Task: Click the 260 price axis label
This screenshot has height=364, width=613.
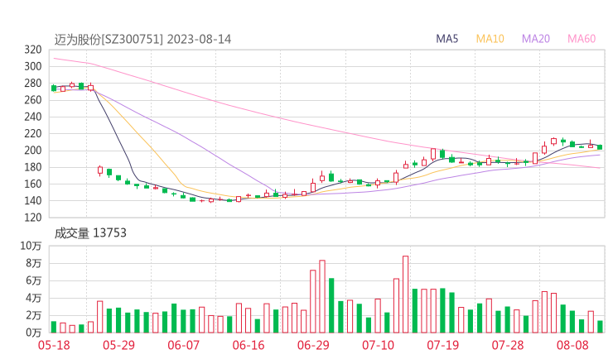Action: (33, 100)
